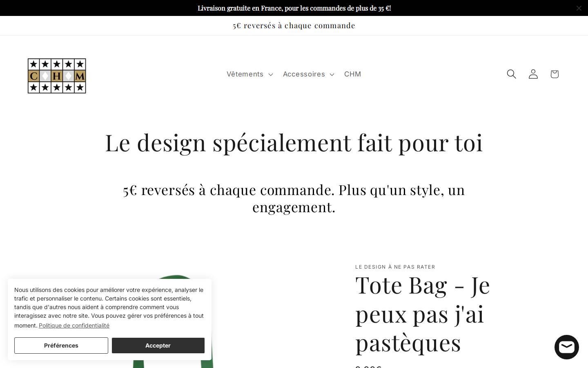Open the shopping cart icon
Screen dimensions: 588x368
555,74
